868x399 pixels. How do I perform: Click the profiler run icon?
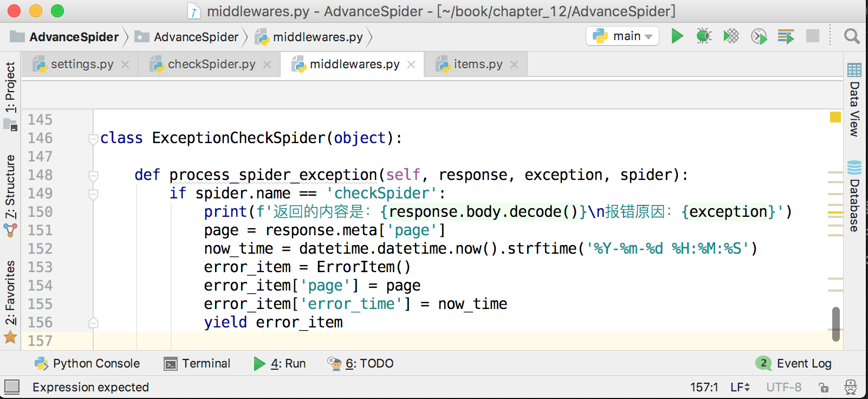pos(759,36)
